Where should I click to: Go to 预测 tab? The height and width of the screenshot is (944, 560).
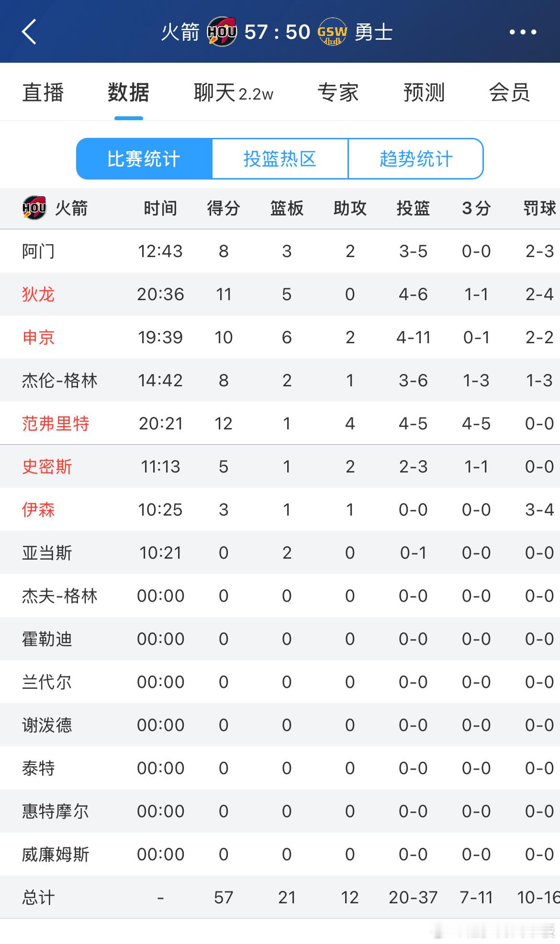point(424,92)
